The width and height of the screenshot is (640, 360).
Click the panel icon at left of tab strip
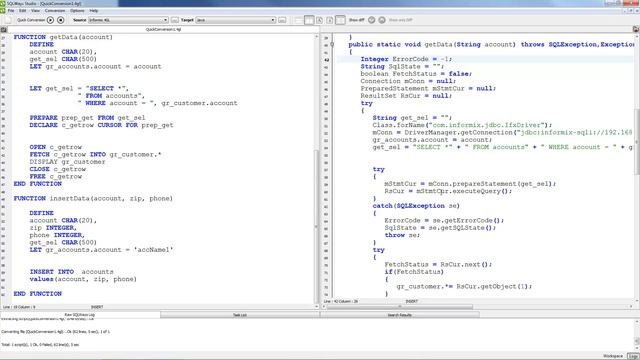tap(4, 29)
